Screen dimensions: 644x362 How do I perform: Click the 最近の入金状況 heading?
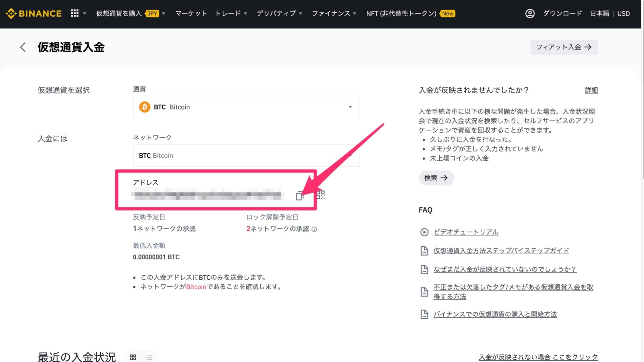77,357
